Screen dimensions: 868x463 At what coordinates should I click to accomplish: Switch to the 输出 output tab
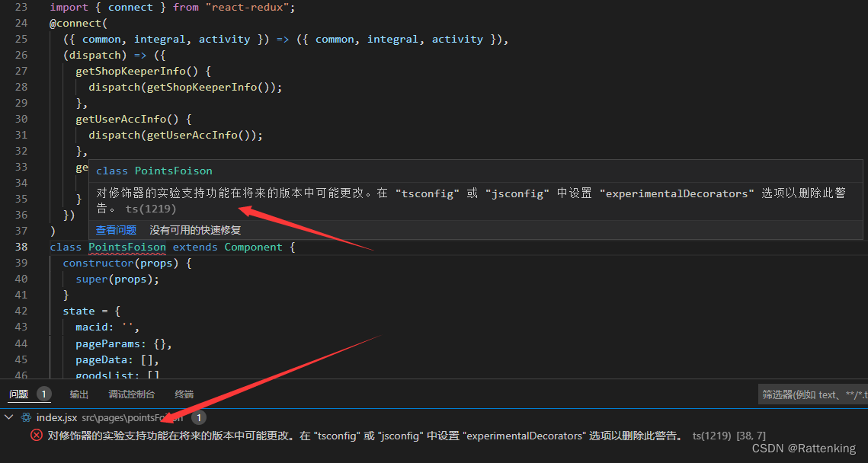[79, 394]
